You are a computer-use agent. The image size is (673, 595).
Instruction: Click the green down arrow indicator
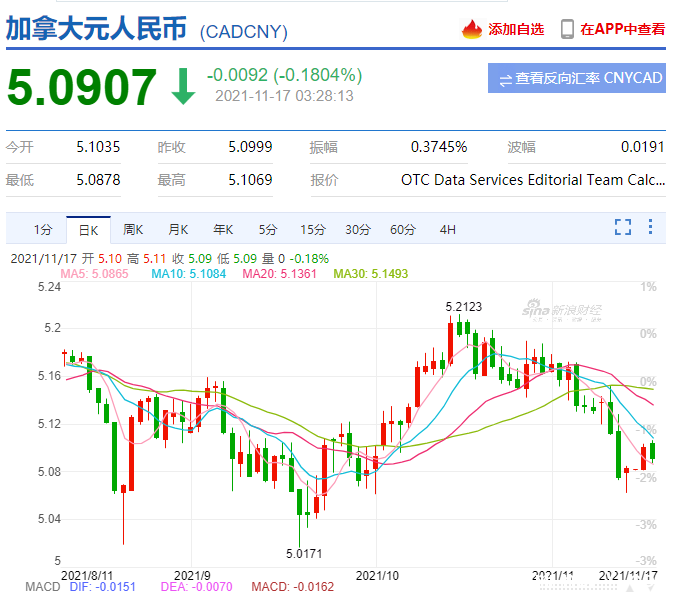[183, 86]
